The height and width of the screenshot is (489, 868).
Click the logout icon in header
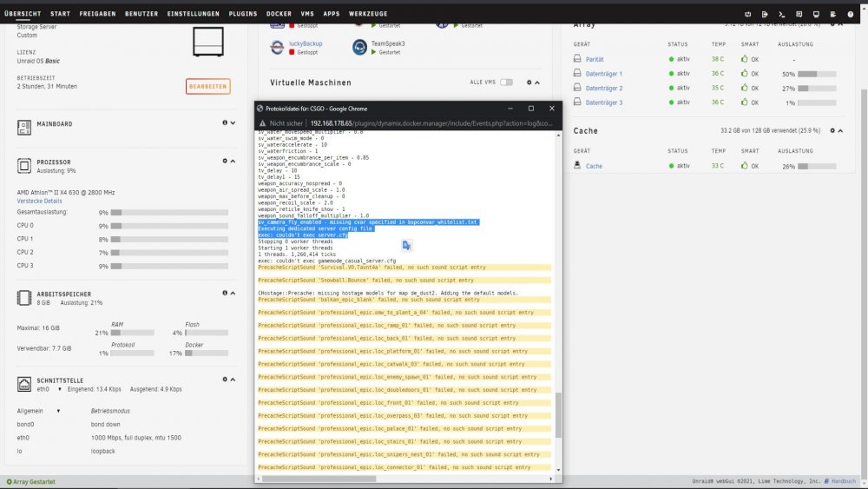pos(765,15)
